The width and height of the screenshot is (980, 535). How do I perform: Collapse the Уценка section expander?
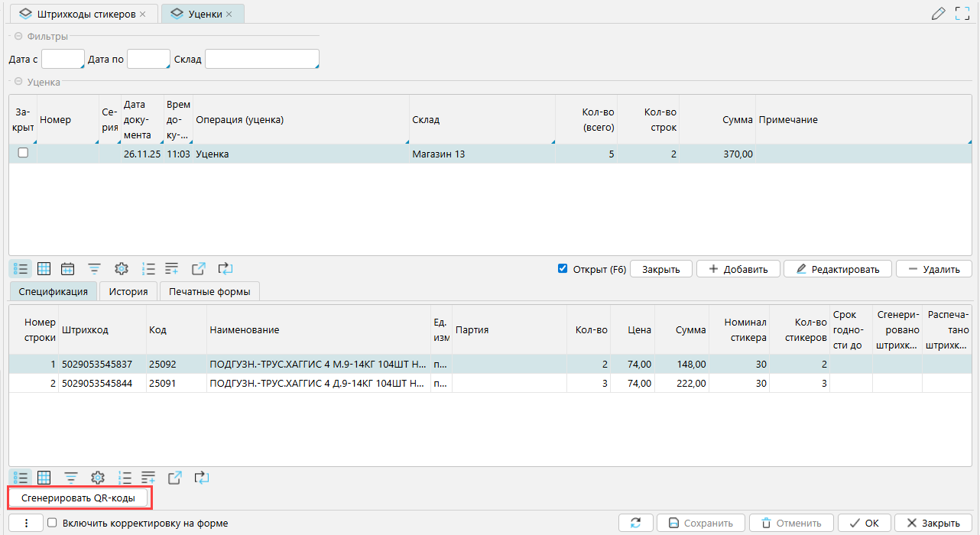pos(17,82)
